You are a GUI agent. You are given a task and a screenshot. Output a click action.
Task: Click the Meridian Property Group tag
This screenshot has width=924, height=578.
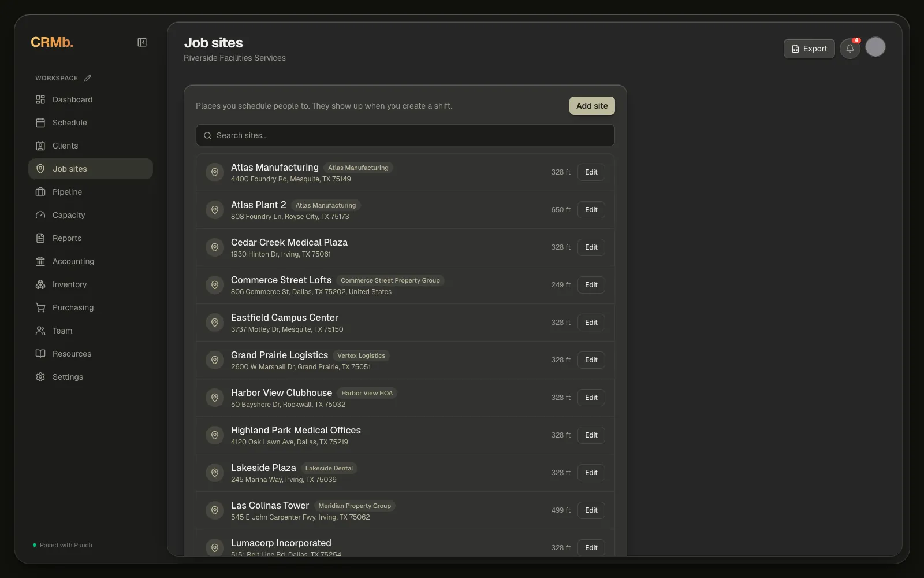(x=355, y=506)
